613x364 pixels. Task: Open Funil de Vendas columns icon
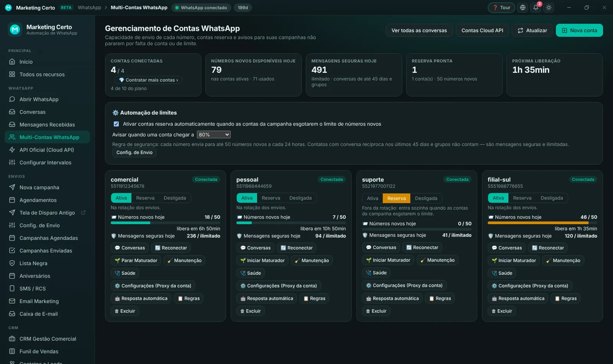tap(12, 351)
